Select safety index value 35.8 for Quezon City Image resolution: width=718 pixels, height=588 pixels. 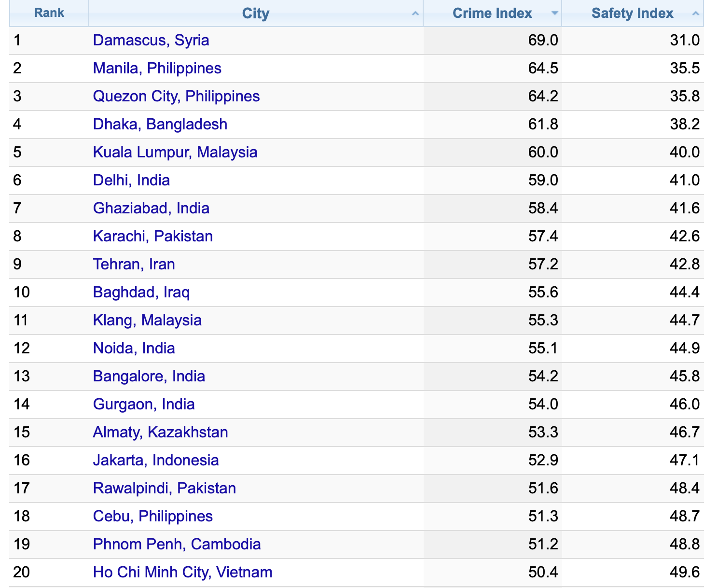coord(685,96)
